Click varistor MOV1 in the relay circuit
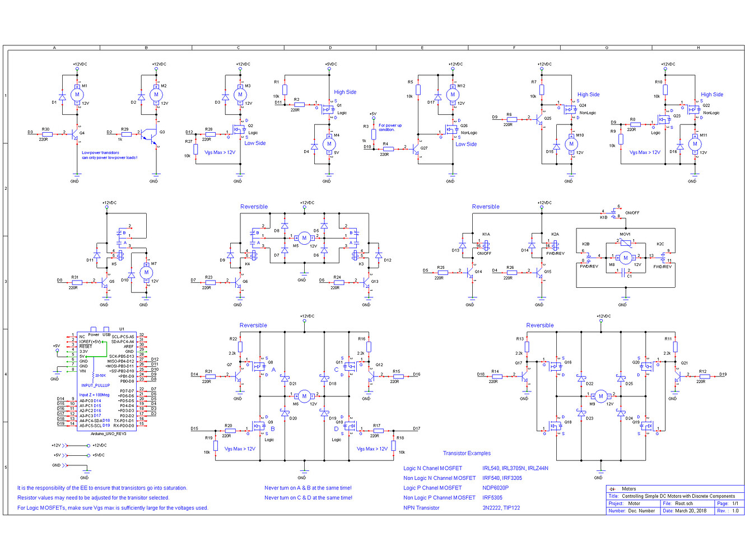This screenshot has width=745, height=560. coord(626,243)
